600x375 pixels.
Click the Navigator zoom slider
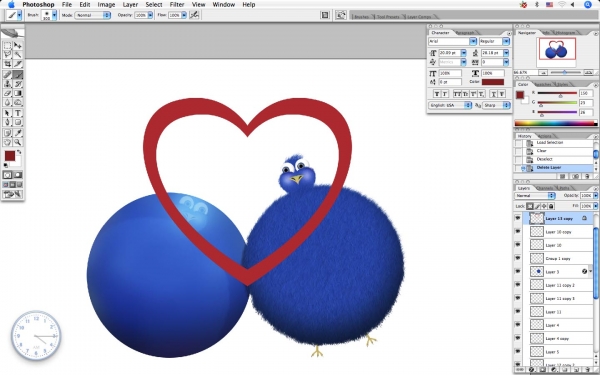[565, 72]
